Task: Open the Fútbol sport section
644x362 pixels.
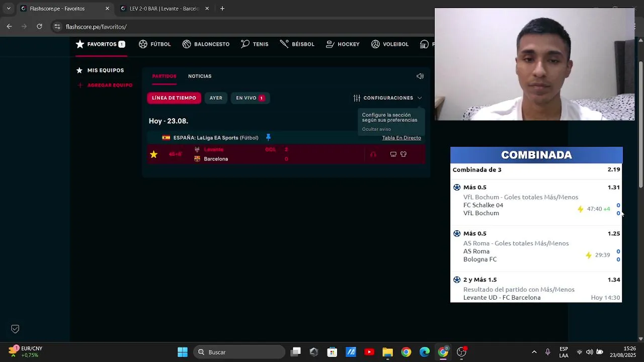Action: [x=155, y=44]
